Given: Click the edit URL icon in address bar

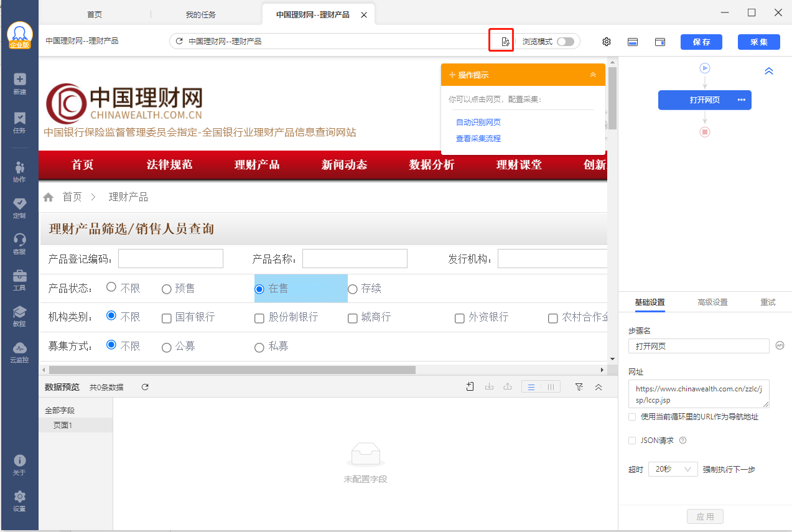Looking at the screenshot, I should pos(505,42).
